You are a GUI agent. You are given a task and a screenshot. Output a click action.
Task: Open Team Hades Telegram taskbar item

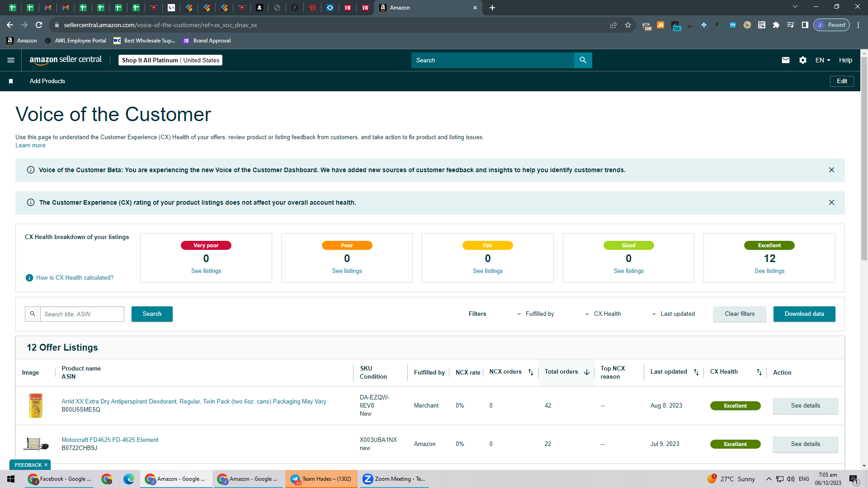click(321, 479)
